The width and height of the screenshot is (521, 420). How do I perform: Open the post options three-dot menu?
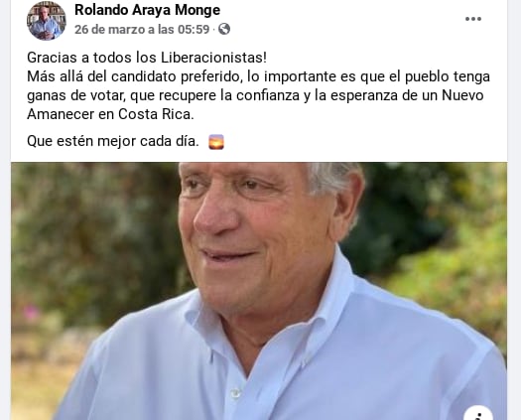pyautogui.click(x=473, y=19)
